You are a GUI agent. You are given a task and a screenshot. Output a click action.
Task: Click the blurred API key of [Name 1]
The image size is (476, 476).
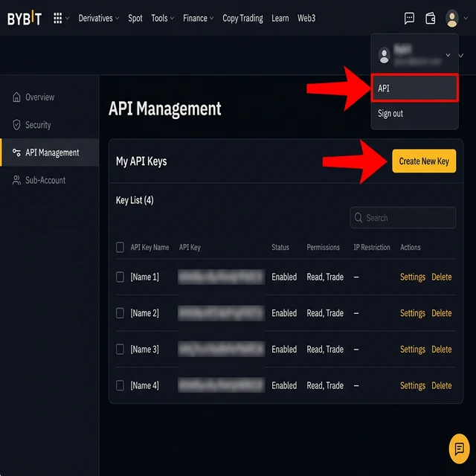click(221, 277)
